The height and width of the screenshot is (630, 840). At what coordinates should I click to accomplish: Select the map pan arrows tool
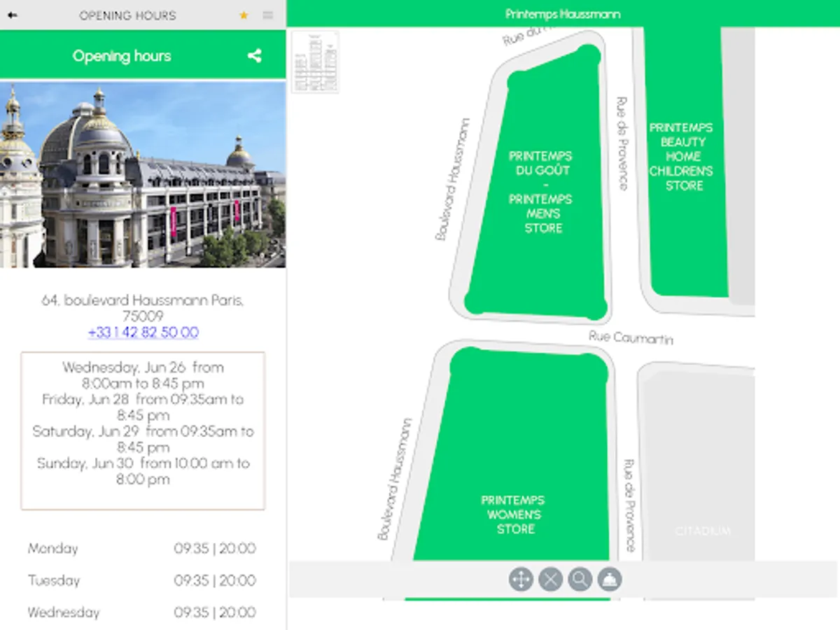click(521, 580)
